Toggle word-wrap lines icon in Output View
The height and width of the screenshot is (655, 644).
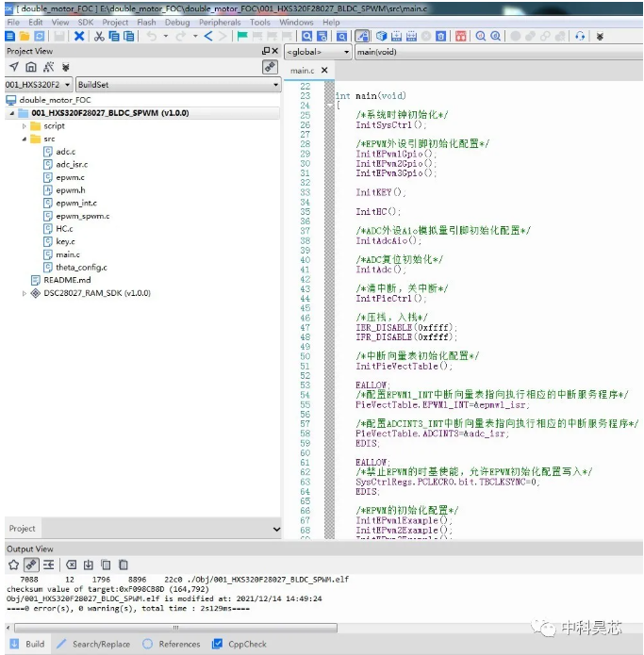pyautogui.click(x=48, y=565)
